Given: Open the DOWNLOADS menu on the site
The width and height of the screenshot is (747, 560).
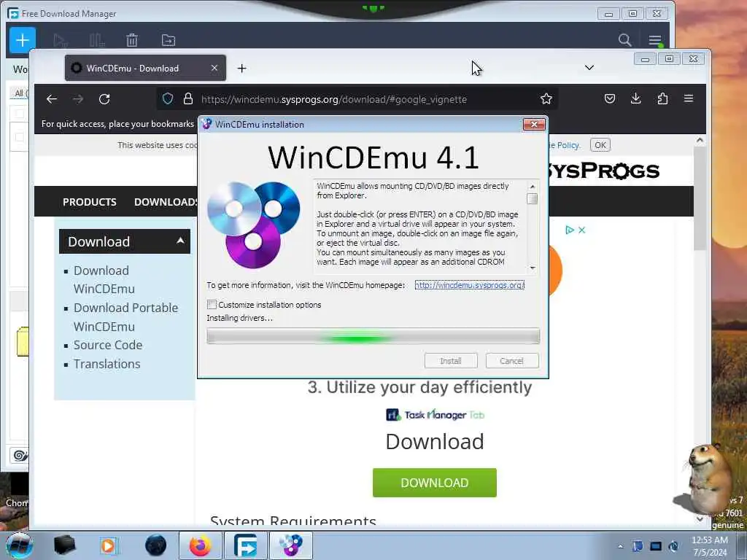Looking at the screenshot, I should click(x=166, y=202).
